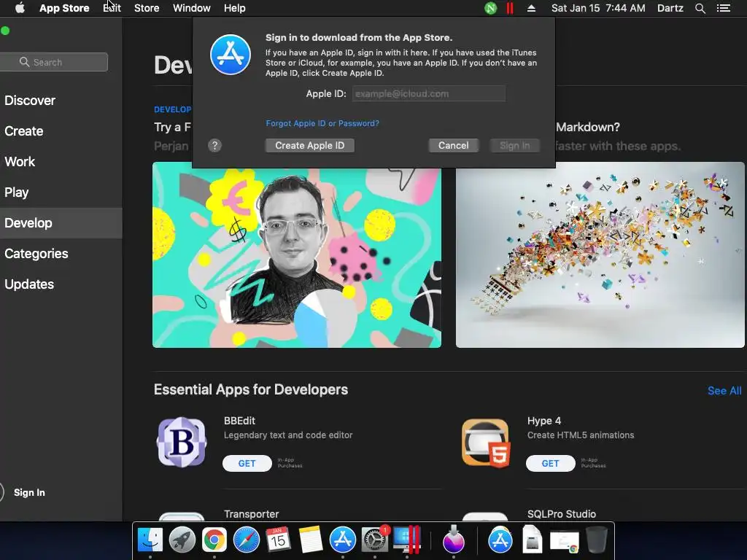Go to the Updates section
This screenshot has width=747, height=560.
pos(29,284)
